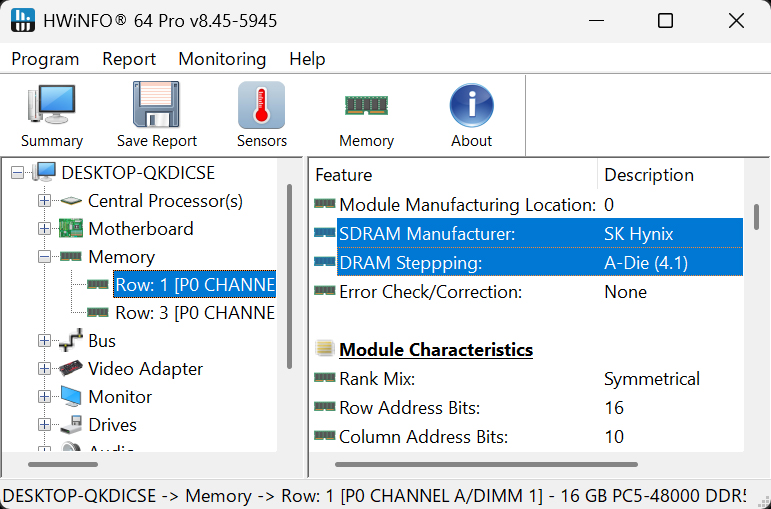Viewport: 771px width, 509px height.
Task: Click the A-Die (4.1) value
Action: click(x=646, y=263)
